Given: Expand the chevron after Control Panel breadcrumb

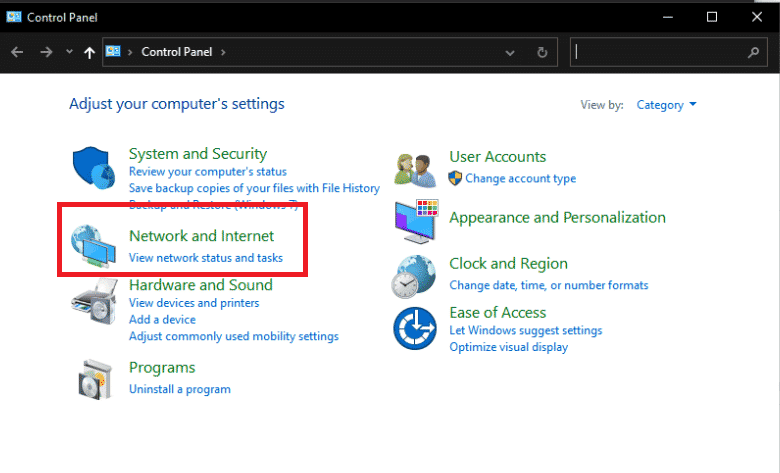Looking at the screenshot, I should (x=224, y=52).
